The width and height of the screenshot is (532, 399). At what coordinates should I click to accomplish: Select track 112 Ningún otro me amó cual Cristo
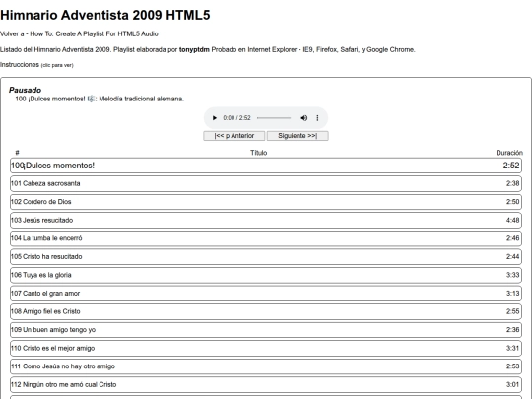coord(266,385)
